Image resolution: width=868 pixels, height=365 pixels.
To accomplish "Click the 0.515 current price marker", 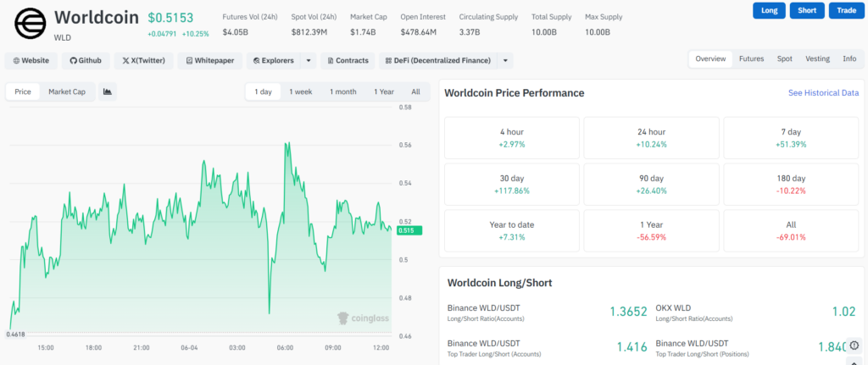I will click(x=409, y=230).
